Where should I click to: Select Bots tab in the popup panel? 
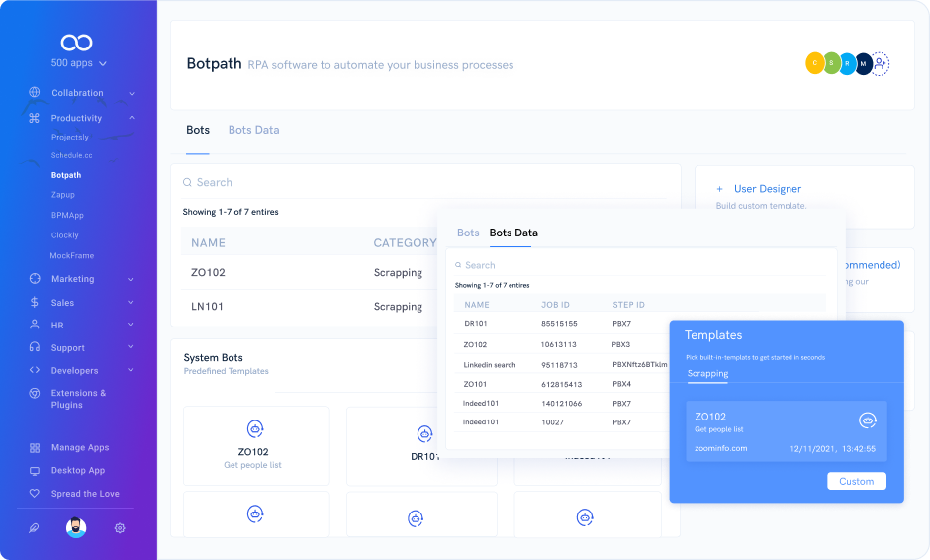click(x=468, y=233)
